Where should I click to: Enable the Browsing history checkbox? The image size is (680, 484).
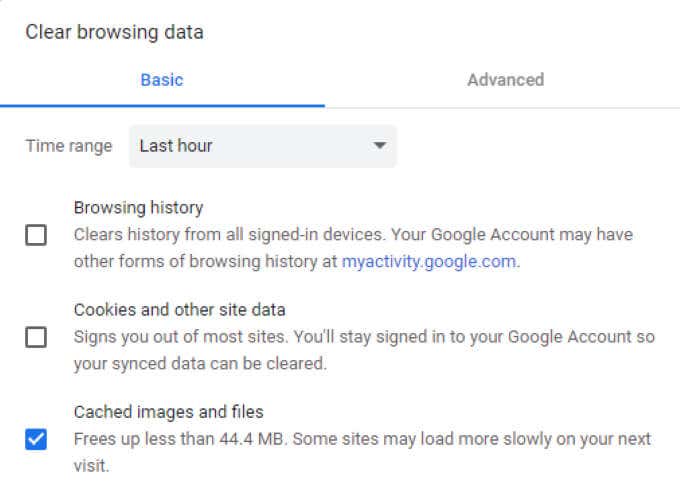pos(36,236)
